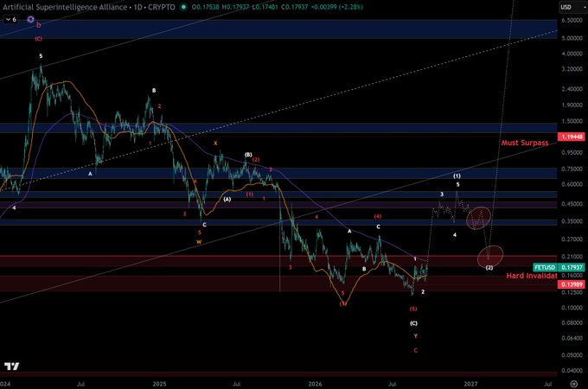The height and width of the screenshot is (389, 588).
Task: Click the 0.75000 price axis value
Action: [572, 169]
